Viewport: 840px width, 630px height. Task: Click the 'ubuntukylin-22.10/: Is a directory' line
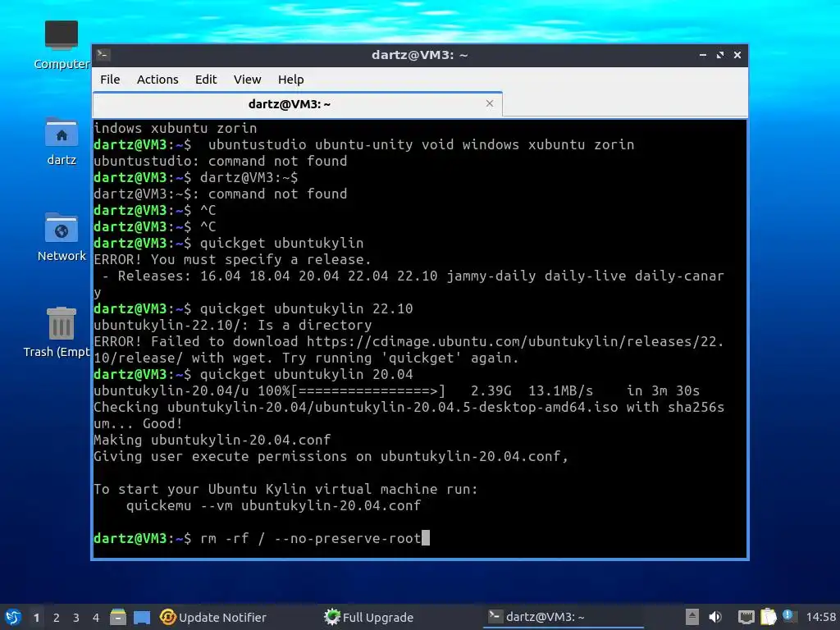tap(232, 325)
